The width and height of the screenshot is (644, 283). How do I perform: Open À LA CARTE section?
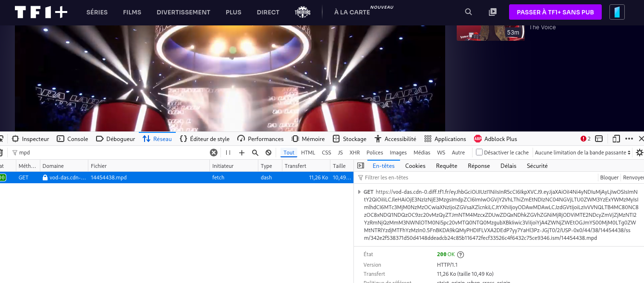352,12
